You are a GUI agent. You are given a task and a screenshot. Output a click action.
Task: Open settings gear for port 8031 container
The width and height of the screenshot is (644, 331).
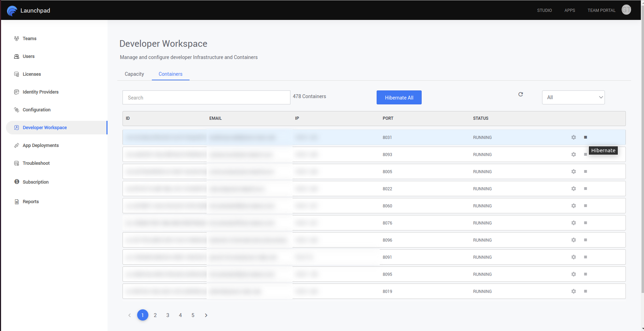point(573,138)
